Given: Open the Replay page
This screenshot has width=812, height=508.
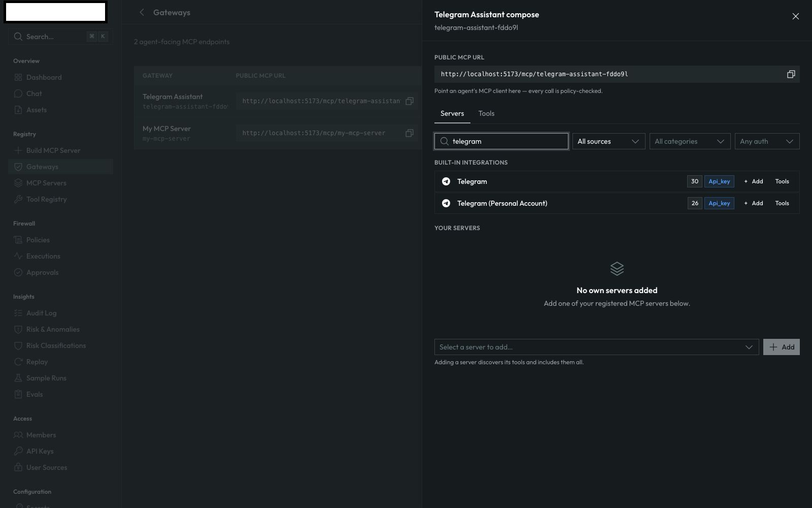Looking at the screenshot, I should point(60,362).
